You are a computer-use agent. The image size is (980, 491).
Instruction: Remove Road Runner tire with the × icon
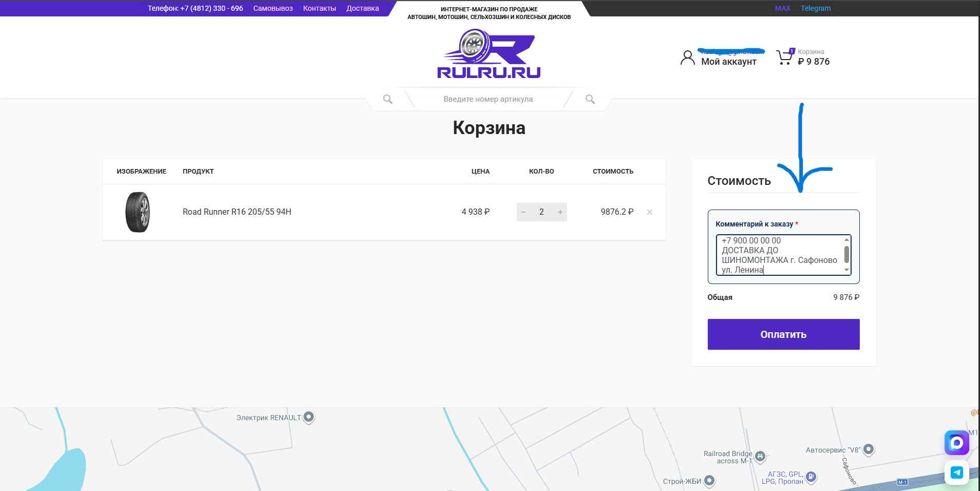click(x=649, y=212)
